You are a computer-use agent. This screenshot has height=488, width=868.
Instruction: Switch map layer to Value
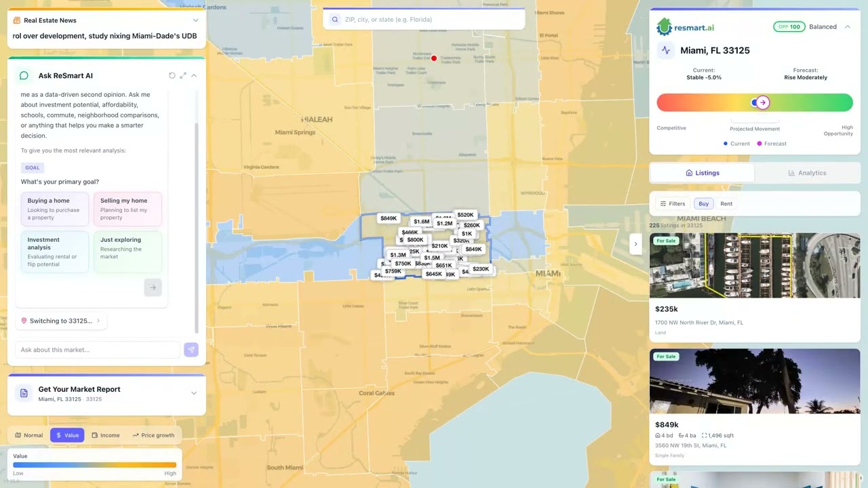(x=67, y=435)
